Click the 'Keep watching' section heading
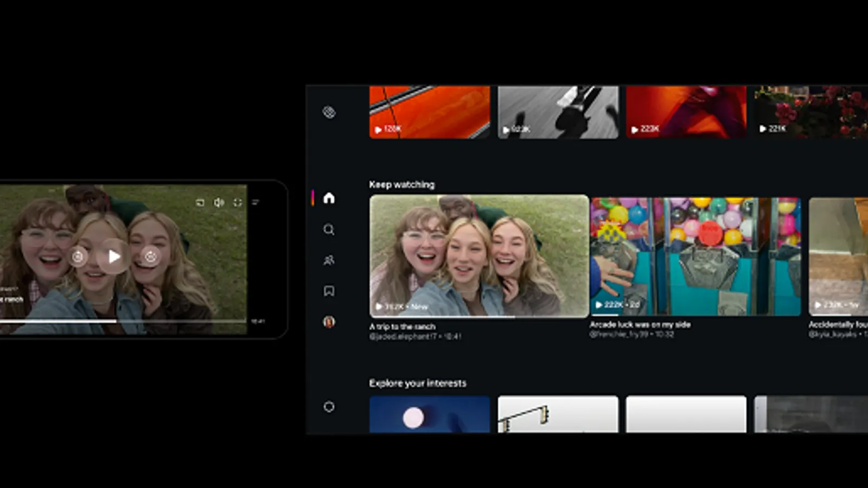This screenshot has height=488, width=868. (x=402, y=184)
